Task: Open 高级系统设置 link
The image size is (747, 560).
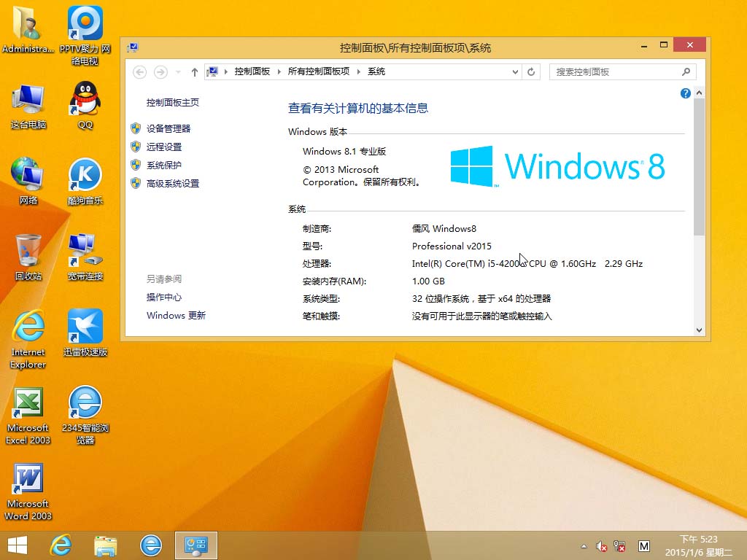Action: coord(172,183)
